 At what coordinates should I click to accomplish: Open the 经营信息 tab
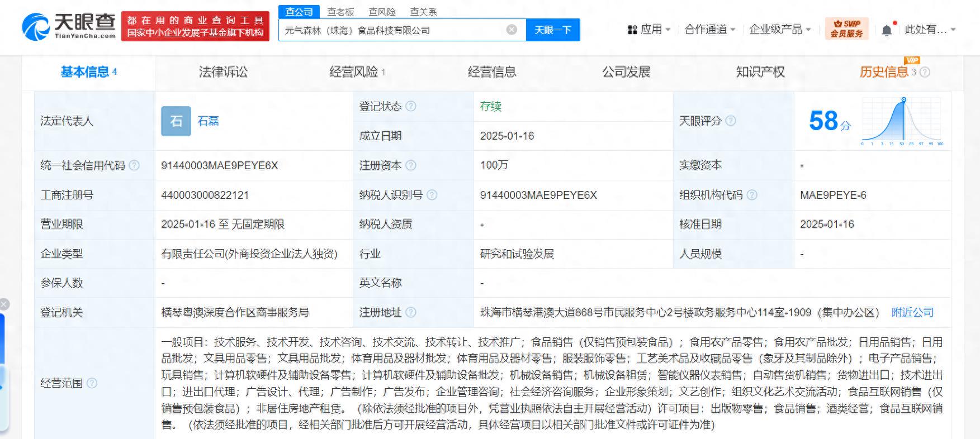tap(492, 72)
